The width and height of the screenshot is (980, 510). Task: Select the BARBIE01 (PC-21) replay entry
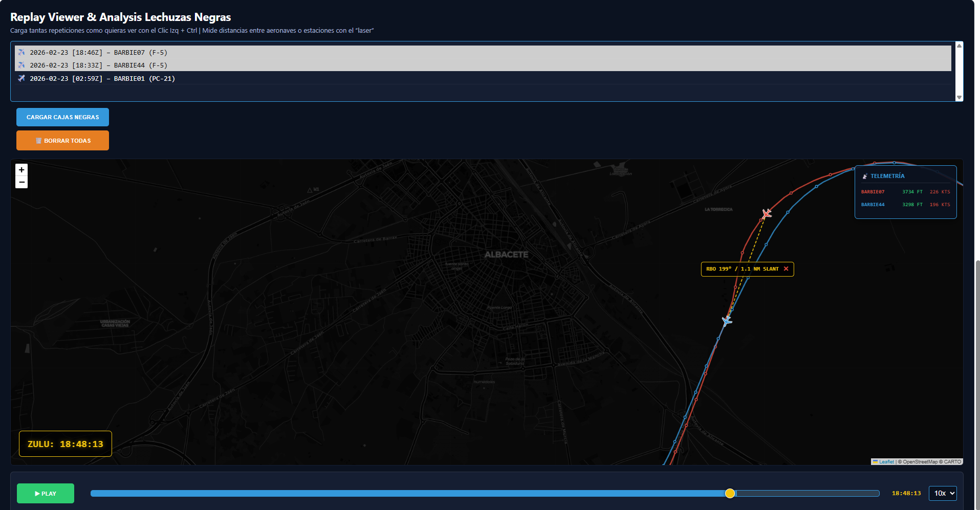tap(102, 79)
